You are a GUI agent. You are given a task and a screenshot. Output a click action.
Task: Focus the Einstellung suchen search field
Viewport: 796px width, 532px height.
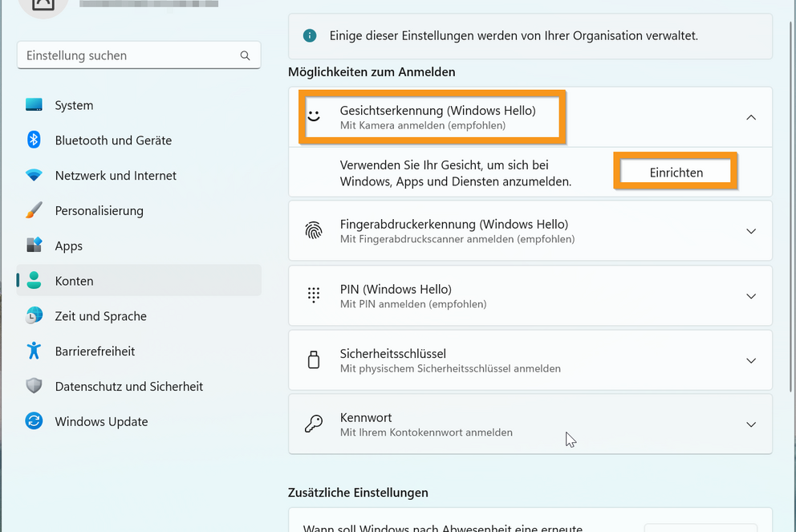(x=128, y=56)
